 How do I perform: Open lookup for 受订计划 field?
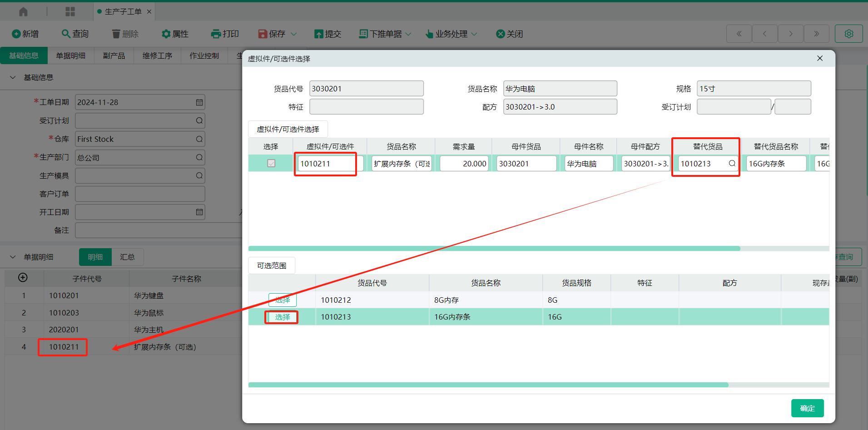pos(199,120)
